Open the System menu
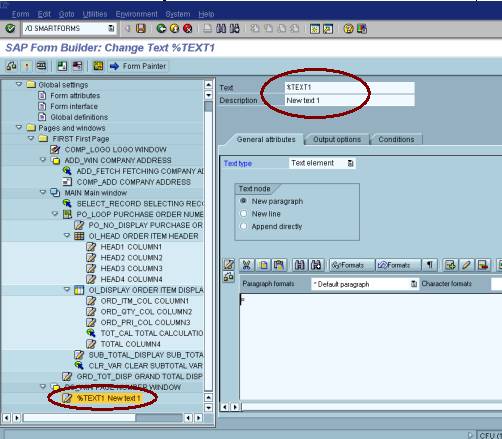Image resolution: width=502 pixels, height=439 pixels. click(x=178, y=14)
